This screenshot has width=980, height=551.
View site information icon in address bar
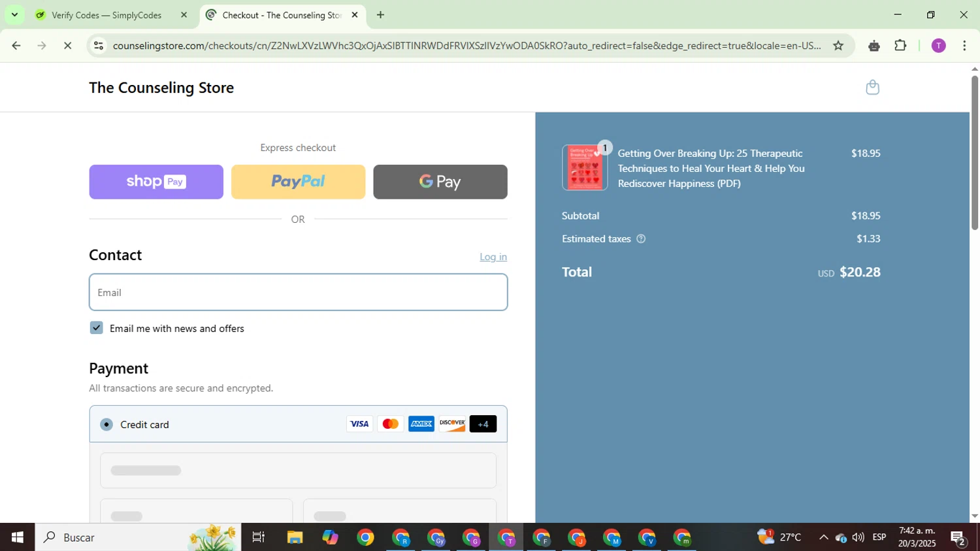coord(99,46)
